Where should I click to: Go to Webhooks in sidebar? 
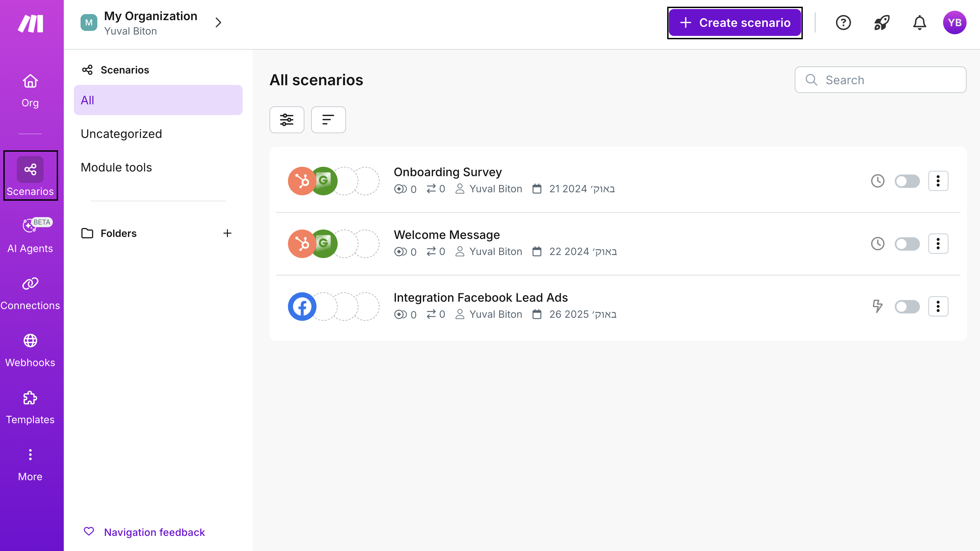tap(30, 350)
